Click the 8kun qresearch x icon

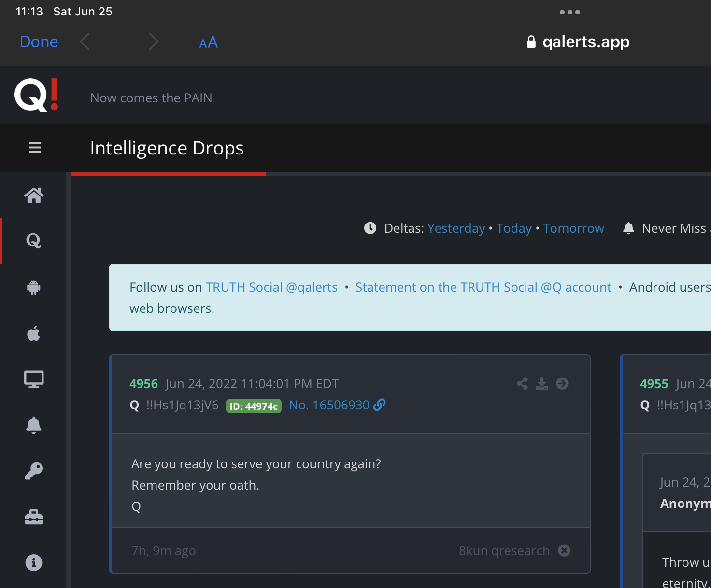tap(564, 550)
